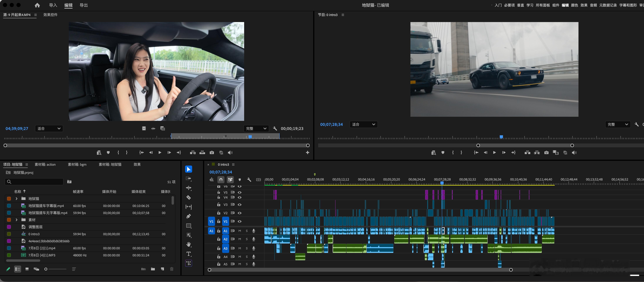
Task: Expand the 素材 bin folder
Action: coord(16,220)
